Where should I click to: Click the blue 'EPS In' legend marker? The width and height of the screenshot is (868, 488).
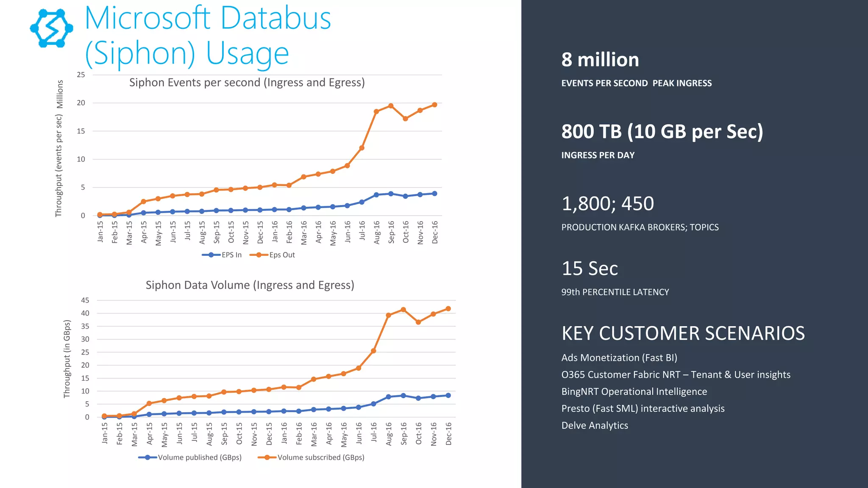click(211, 255)
